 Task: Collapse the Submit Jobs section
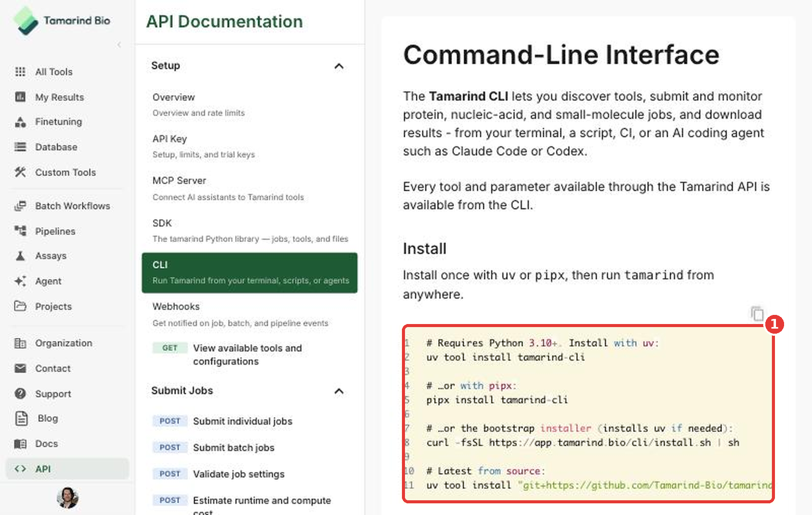pos(339,391)
